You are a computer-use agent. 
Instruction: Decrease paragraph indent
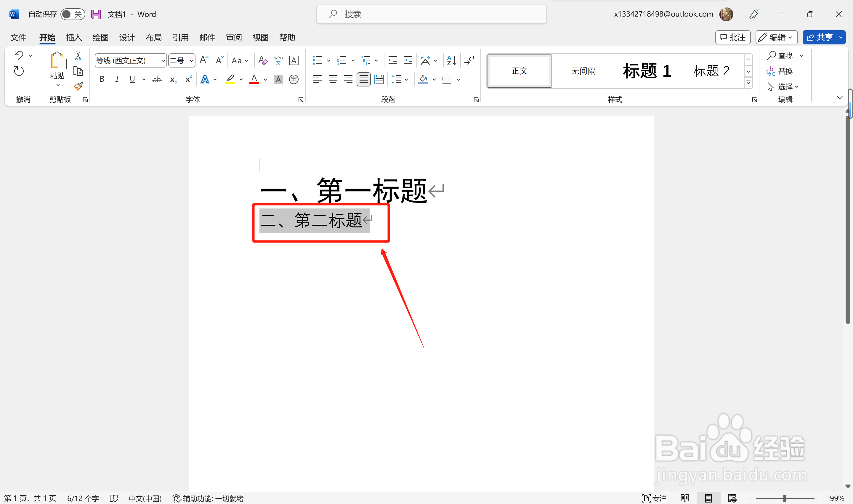[392, 60]
